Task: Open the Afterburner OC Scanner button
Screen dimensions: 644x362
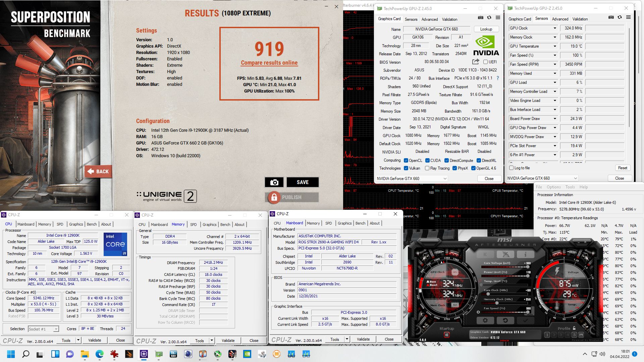Action: coord(505,254)
